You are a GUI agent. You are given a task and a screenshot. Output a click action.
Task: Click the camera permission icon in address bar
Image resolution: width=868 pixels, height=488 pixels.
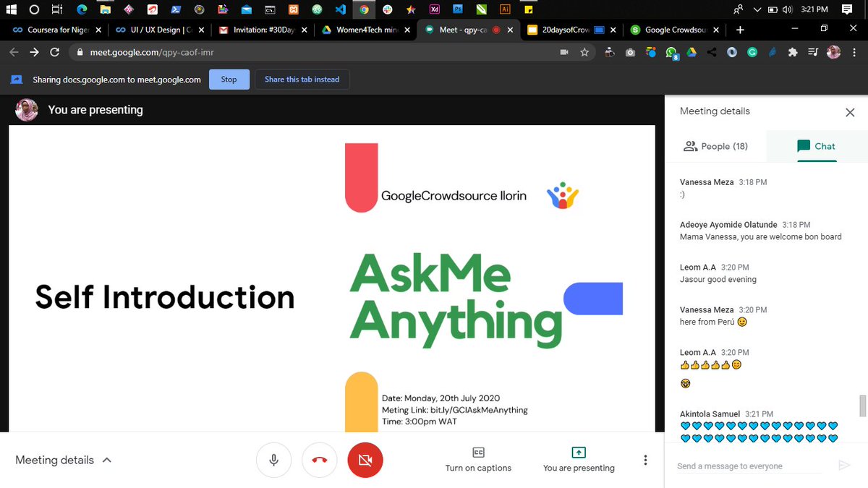click(564, 53)
